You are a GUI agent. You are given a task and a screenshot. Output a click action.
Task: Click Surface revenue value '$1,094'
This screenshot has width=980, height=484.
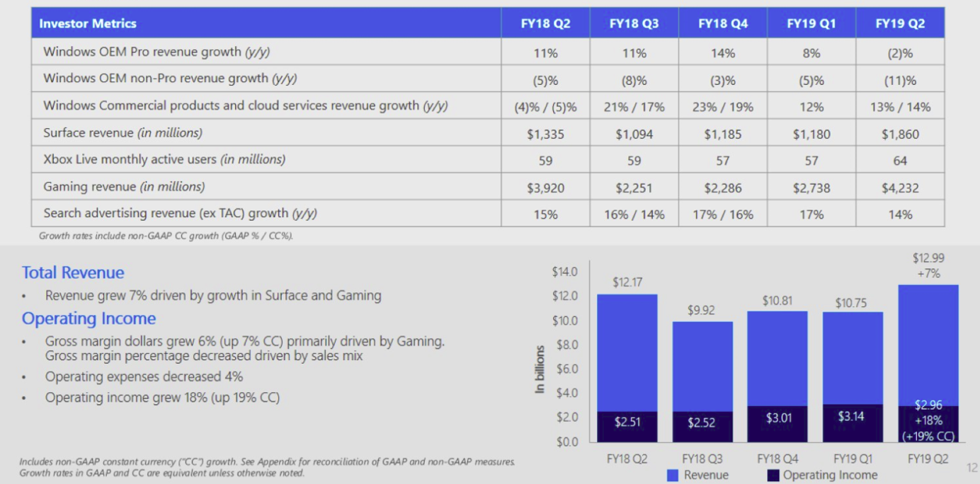click(x=634, y=134)
